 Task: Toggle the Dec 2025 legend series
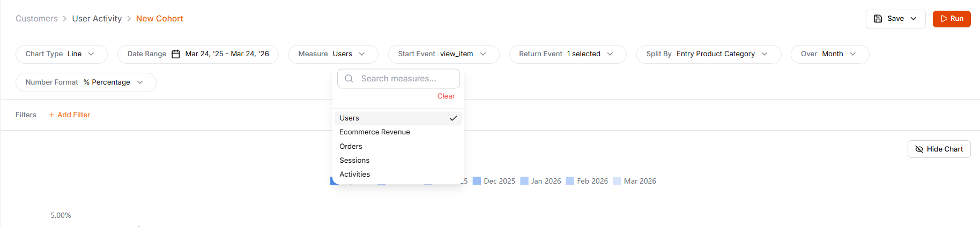click(494, 181)
